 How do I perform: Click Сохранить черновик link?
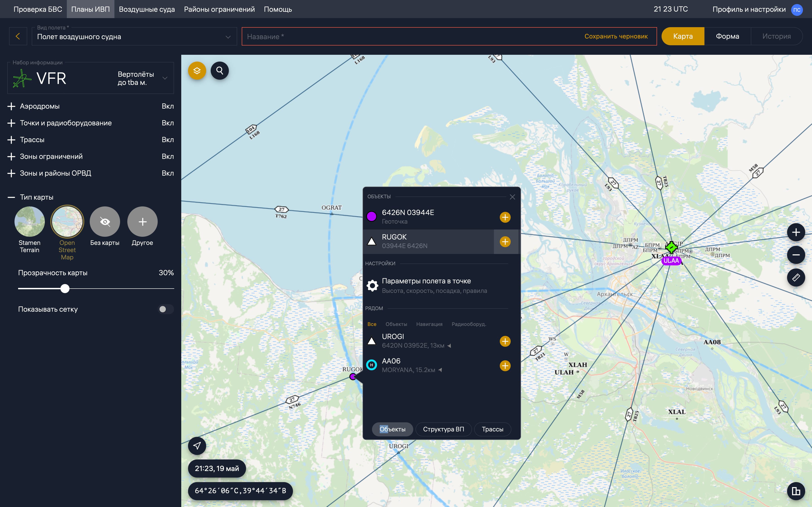[x=616, y=36]
